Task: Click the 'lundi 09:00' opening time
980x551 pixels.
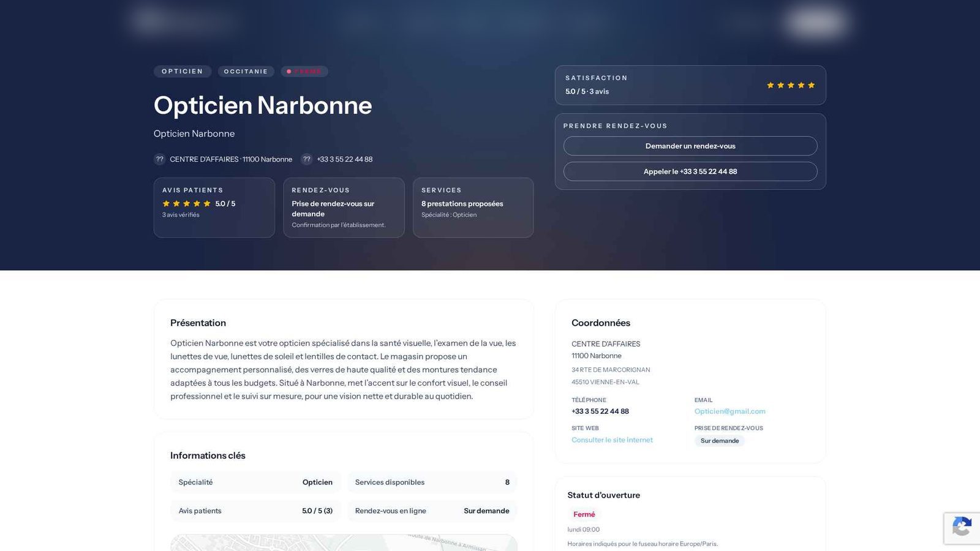Action: [583, 530]
